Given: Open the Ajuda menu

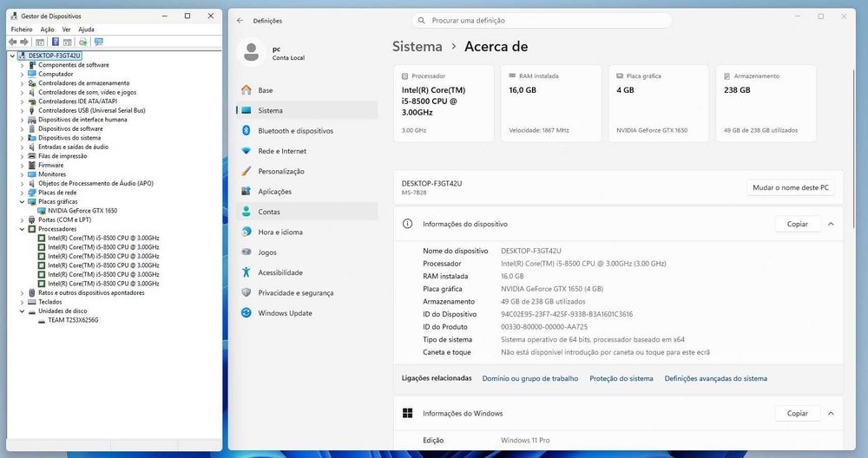Looking at the screenshot, I should (86, 29).
